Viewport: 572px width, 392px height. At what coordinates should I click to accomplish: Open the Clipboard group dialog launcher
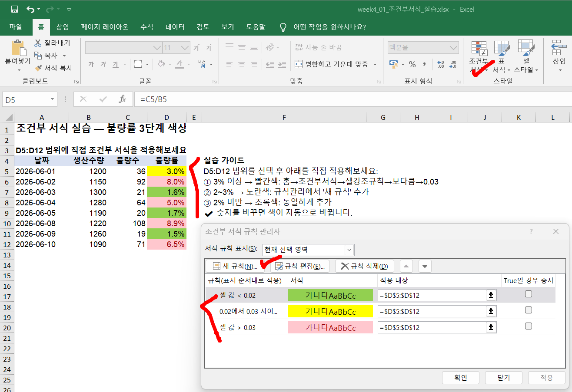click(76, 81)
